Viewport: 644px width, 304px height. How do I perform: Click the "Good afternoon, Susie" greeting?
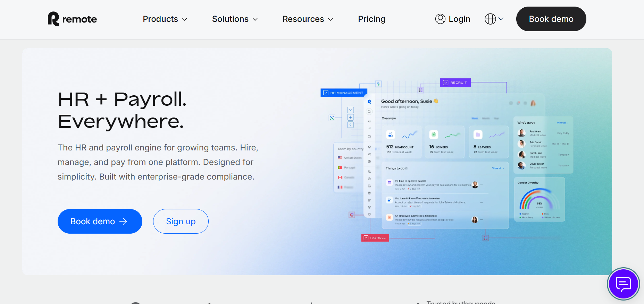point(410,101)
